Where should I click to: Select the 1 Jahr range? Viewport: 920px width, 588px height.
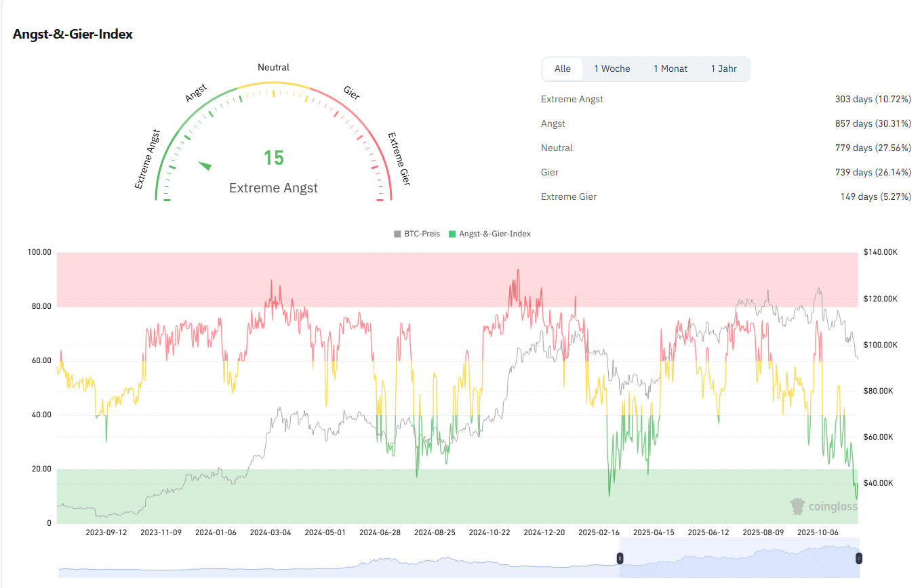[x=724, y=68]
